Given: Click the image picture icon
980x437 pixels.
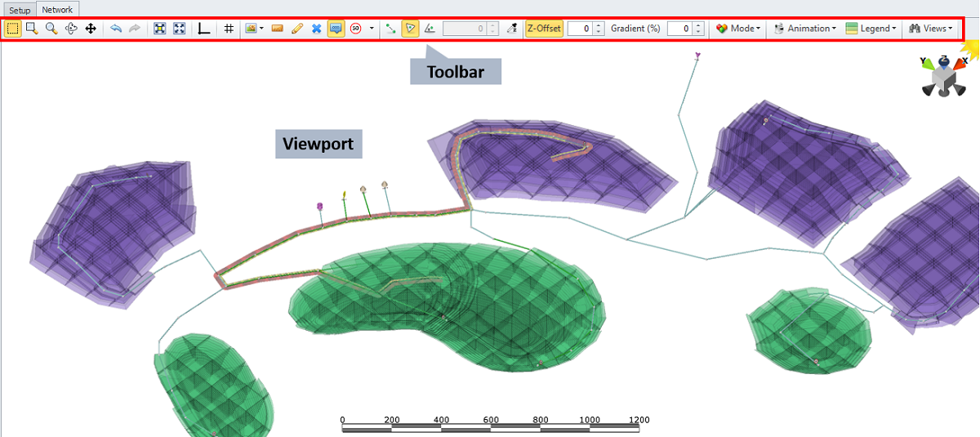Looking at the screenshot, I should 252,29.
